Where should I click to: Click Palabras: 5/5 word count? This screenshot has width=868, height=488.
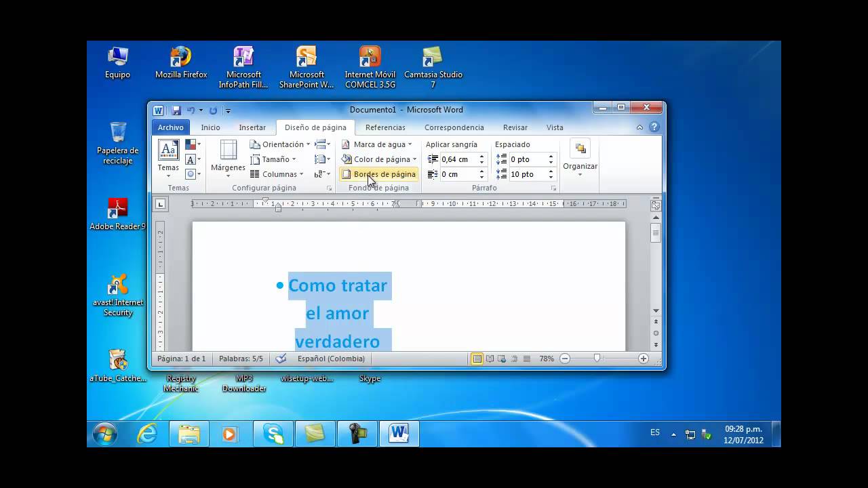click(x=241, y=359)
